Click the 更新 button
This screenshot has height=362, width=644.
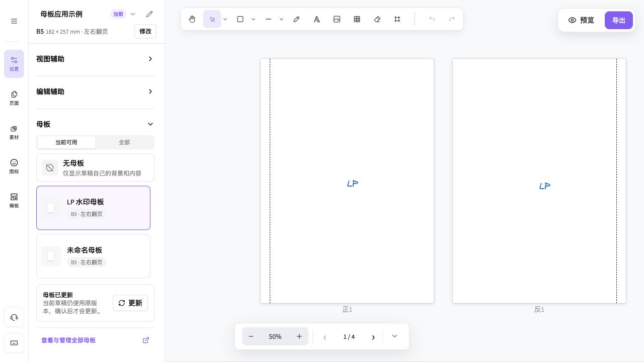pyautogui.click(x=130, y=303)
